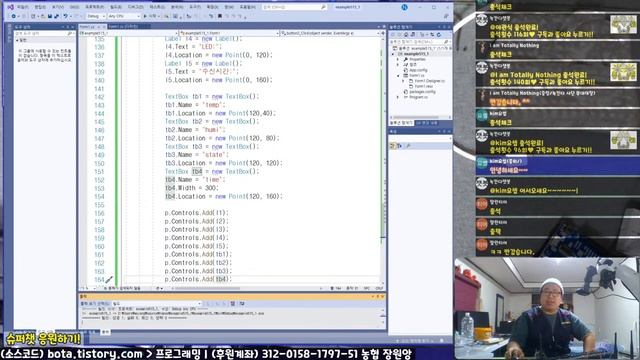
Task: Click the property pages wrench icon
Action: pos(408,146)
